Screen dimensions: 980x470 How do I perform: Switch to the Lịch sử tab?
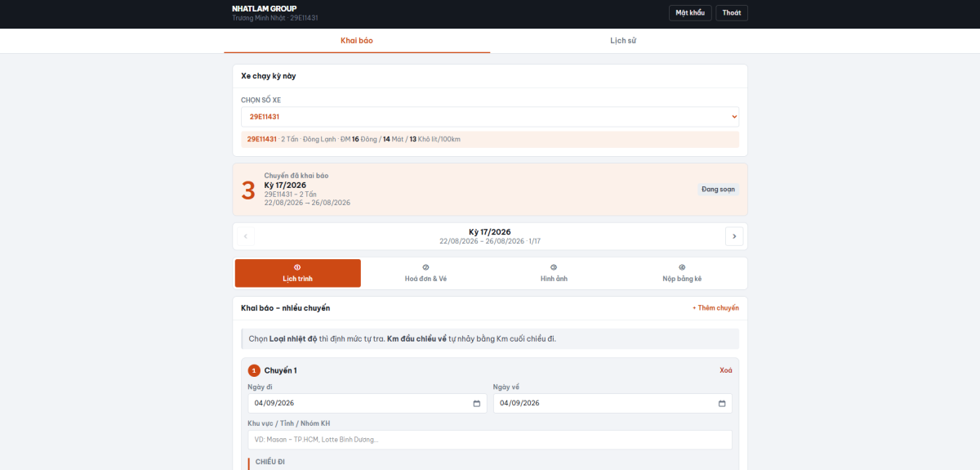tap(623, 40)
